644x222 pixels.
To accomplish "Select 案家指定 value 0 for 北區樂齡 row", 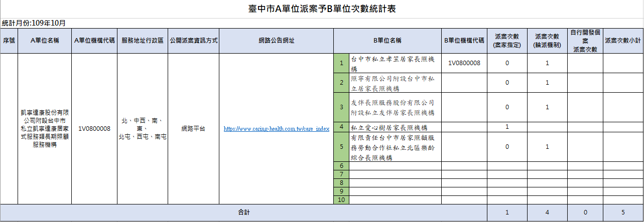I will point(507,147).
